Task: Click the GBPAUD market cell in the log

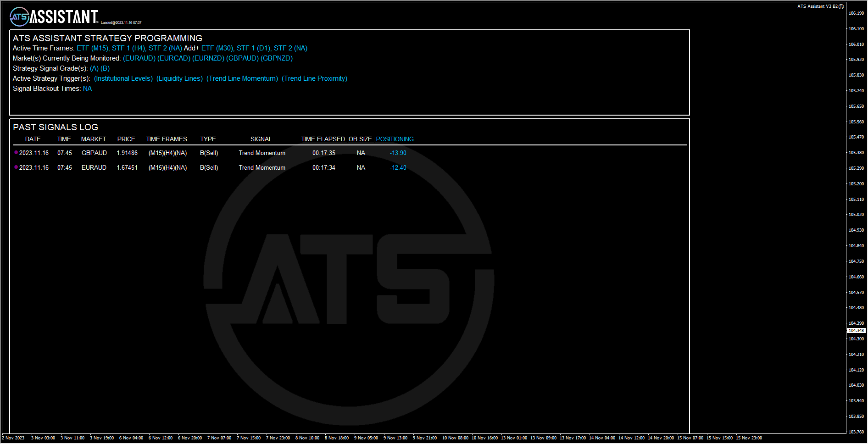Action: pos(94,153)
